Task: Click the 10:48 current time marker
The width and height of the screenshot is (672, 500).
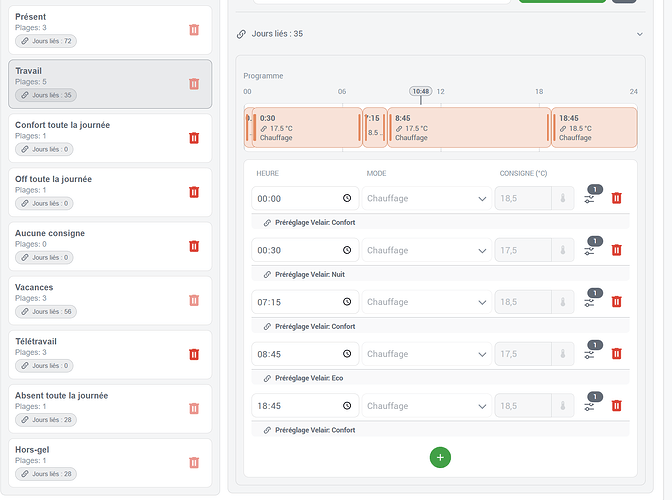Action: pos(421,91)
